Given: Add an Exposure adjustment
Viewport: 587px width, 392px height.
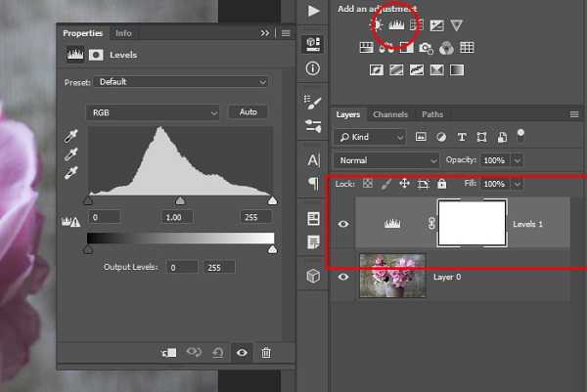Looking at the screenshot, I should (437, 25).
